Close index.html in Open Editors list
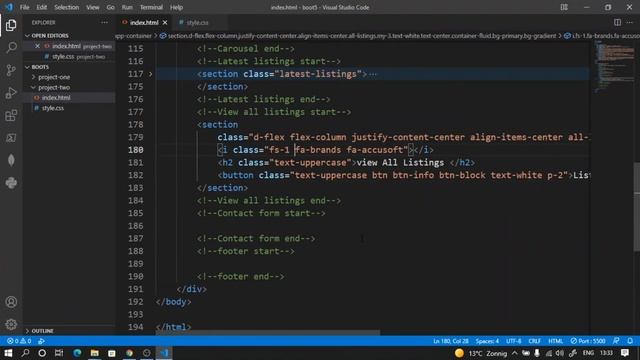The image size is (640, 360). pos(37,46)
